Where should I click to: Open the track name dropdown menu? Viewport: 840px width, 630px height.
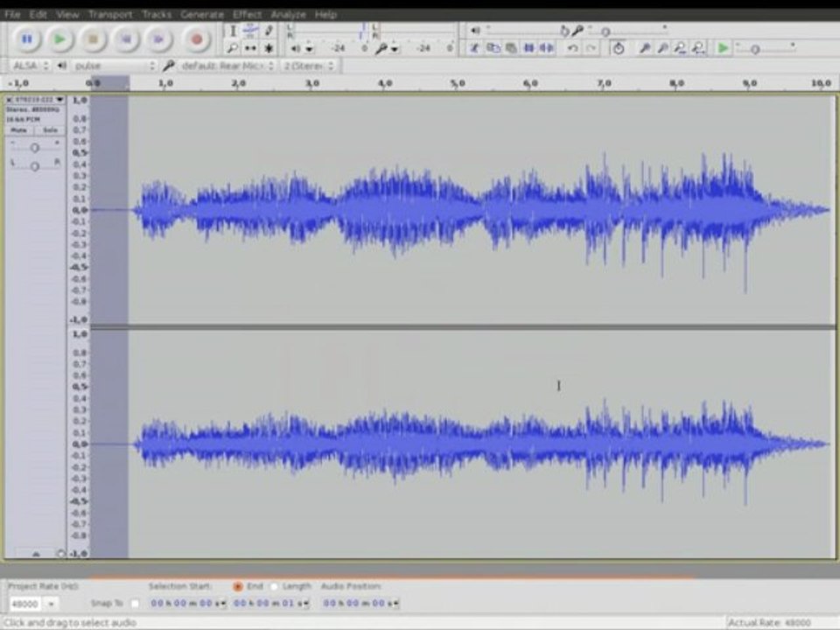(59, 100)
